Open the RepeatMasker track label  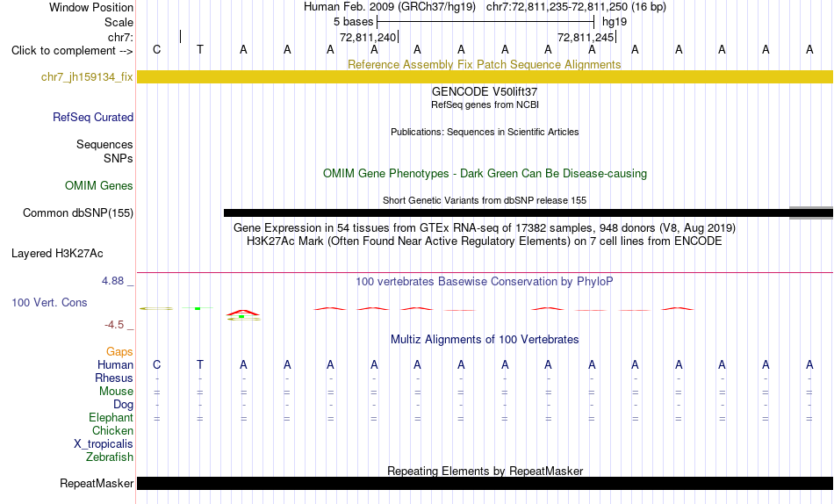(x=97, y=483)
